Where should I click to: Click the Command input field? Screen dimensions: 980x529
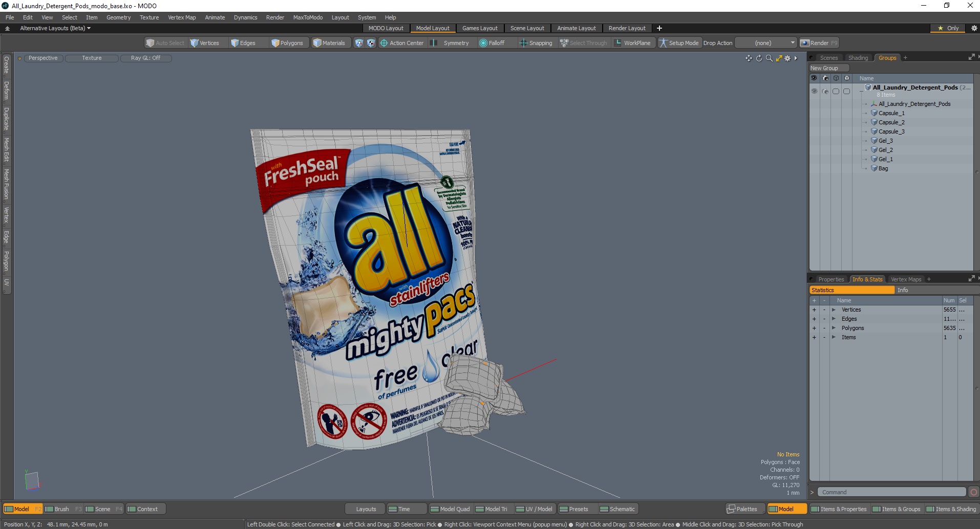891,492
